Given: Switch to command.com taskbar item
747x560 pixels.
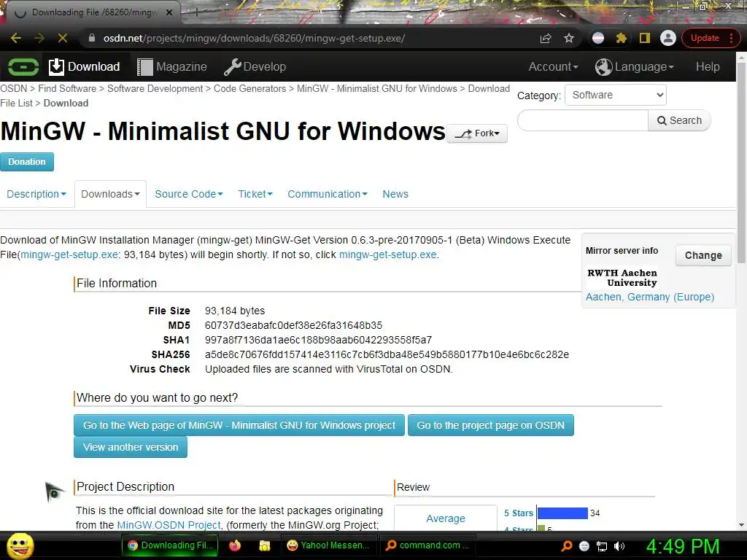Looking at the screenshot, I should (427, 545).
